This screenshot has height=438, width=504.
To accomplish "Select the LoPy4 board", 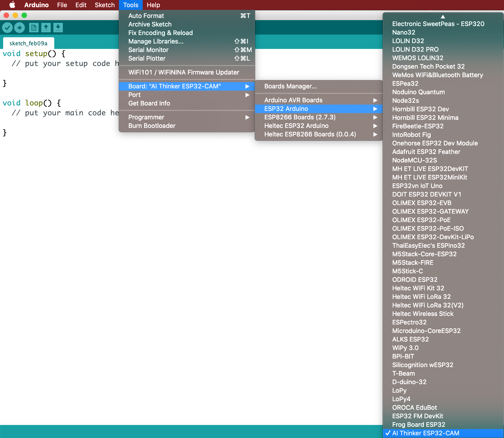I will [x=443, y=399].
